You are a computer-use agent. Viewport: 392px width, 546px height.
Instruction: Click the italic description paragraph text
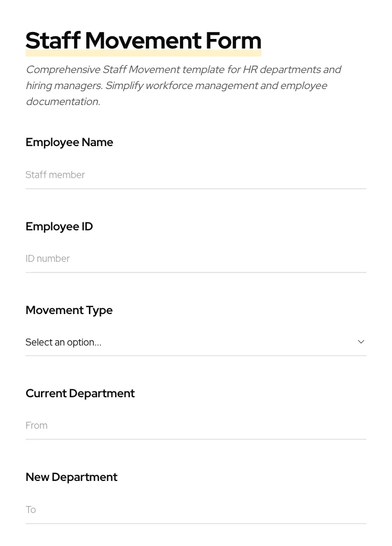[x=184, y=85]
